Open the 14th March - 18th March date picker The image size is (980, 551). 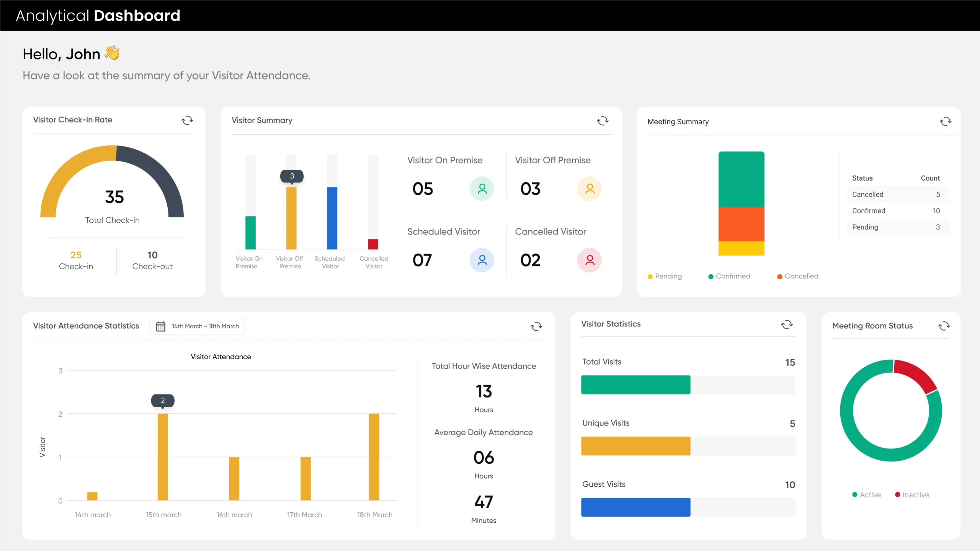205,326
